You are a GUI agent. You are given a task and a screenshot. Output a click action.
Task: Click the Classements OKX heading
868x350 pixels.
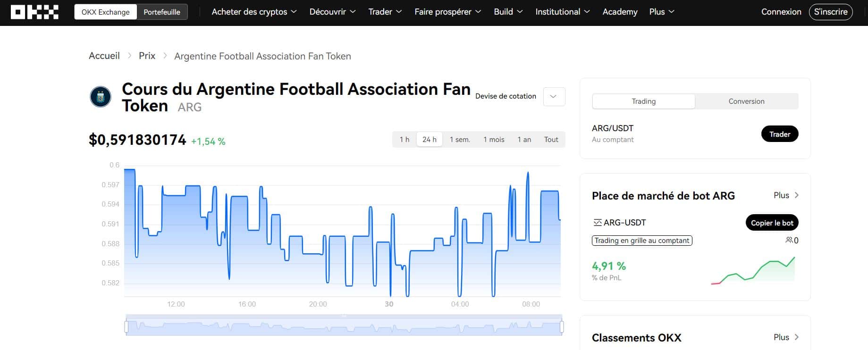tap(637, 338)
